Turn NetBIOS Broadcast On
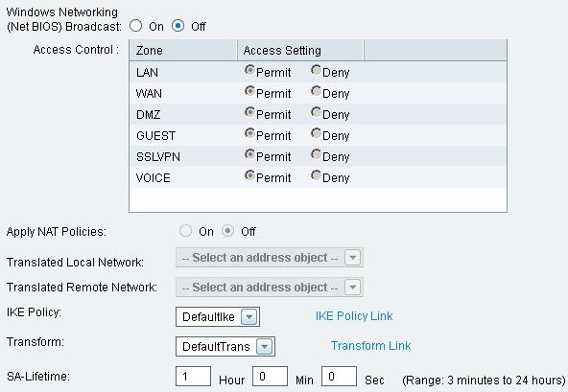The height and width of the screenshot is (392, 568). tap(136, 26)
